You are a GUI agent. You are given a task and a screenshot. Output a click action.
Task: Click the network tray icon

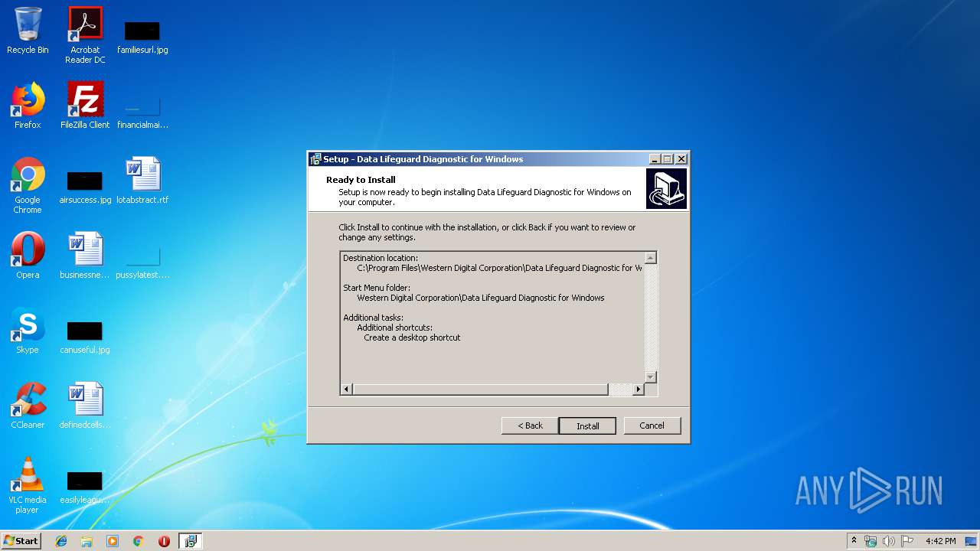[x=871, y=541]
